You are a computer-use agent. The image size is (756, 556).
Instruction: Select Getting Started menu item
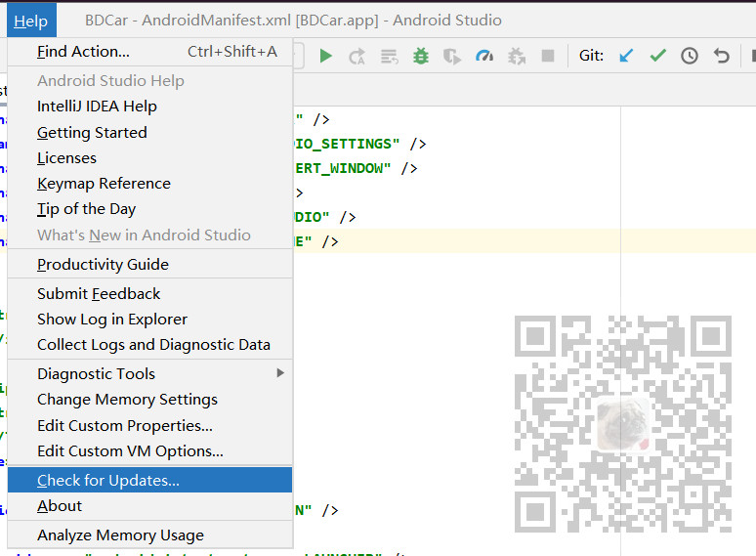[x=150, y=132]
